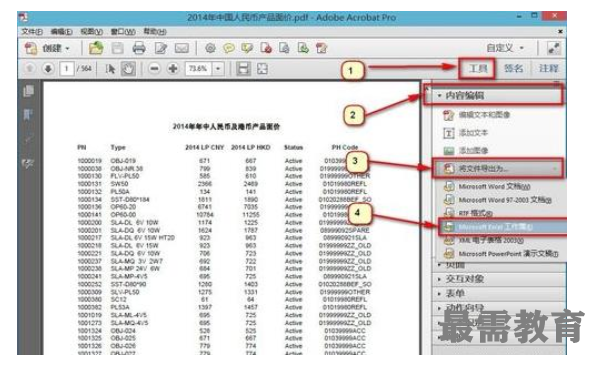
Task: Open the 将文件导出为 export dropdown
Action: coord(498,168)
